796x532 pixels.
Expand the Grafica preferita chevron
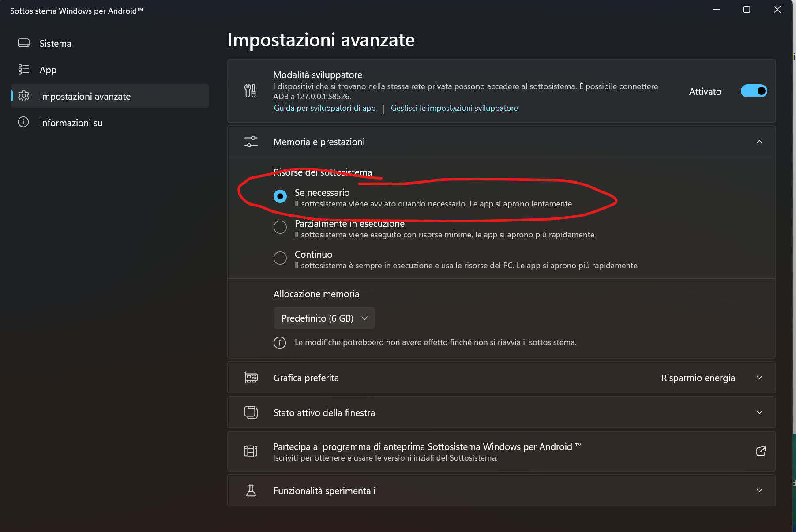pyautogui.click(x=759, y=378)
